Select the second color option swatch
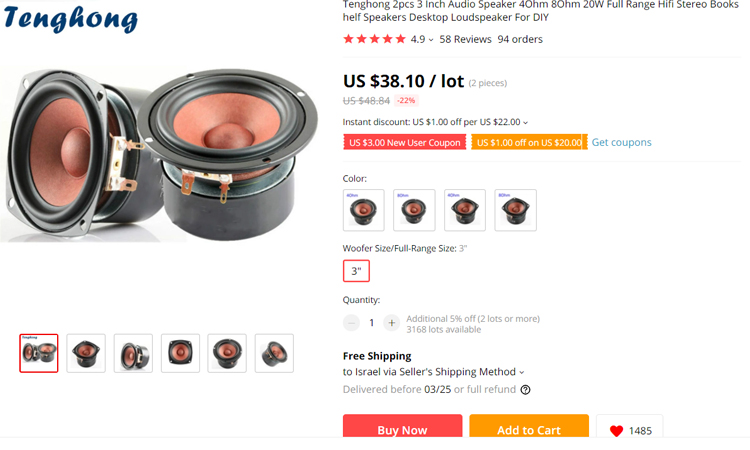The height and width of the screenshot is (450, 750). (414, 210)
